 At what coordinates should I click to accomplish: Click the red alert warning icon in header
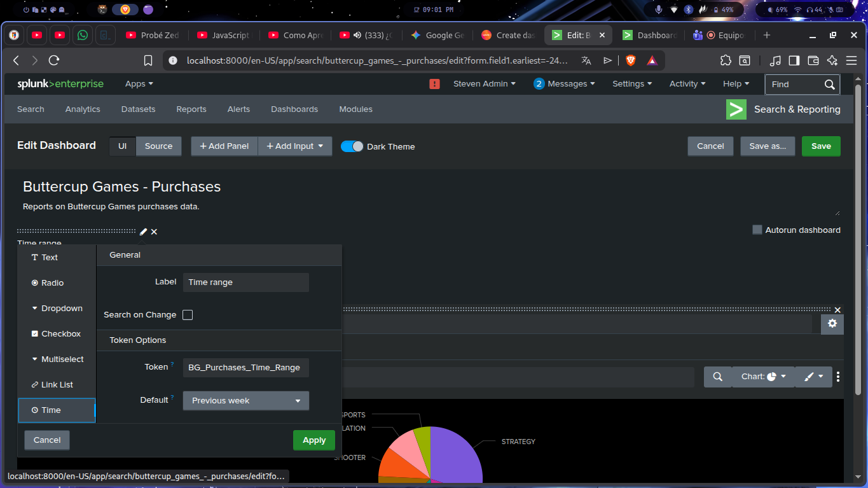point(434,84)
